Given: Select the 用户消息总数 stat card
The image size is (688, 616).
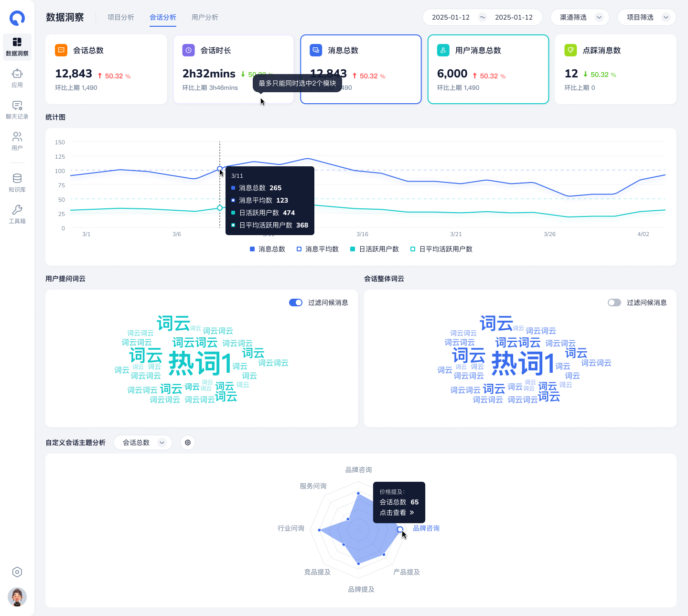Looking at the screenshot, I should [488, 69].
